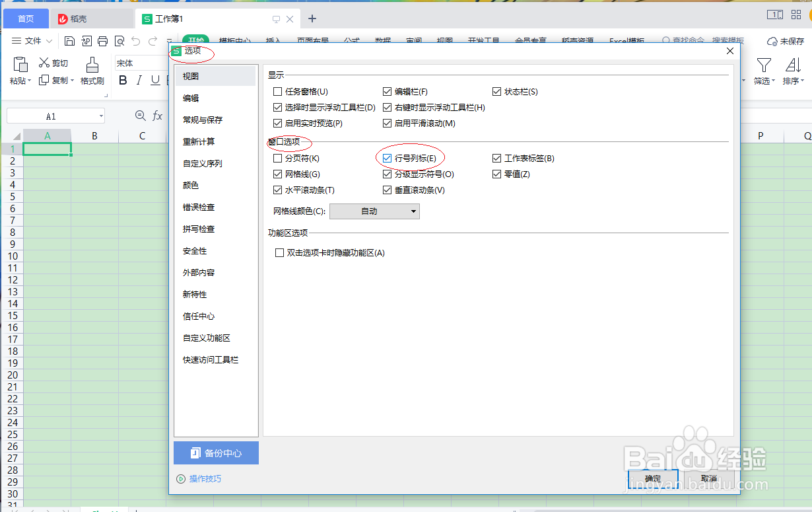
Task: Click the export-to-PDF icon beside save
Action: coord(86,41)
